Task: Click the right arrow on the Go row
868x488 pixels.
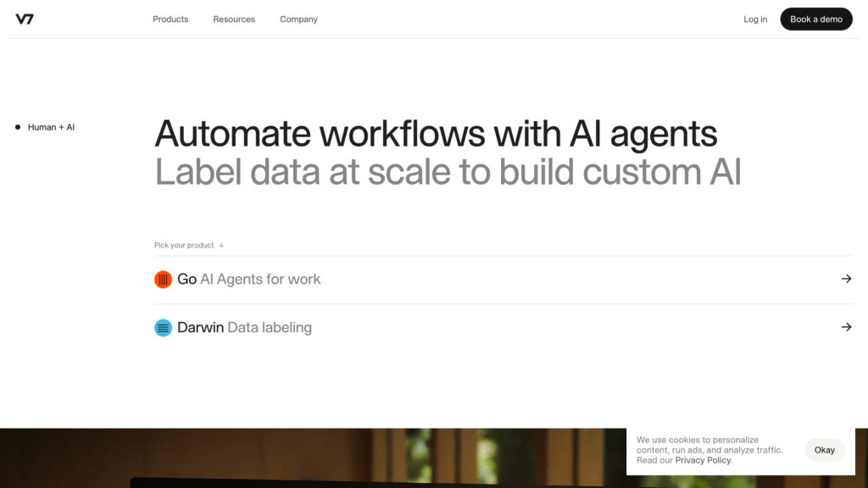Action: click(x=846, y=279)
